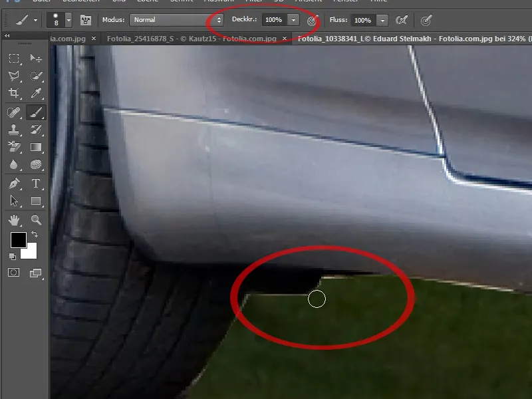This screenshot has height=399, width=532.
Task: Open the background color picker
Action: point(31,253)
